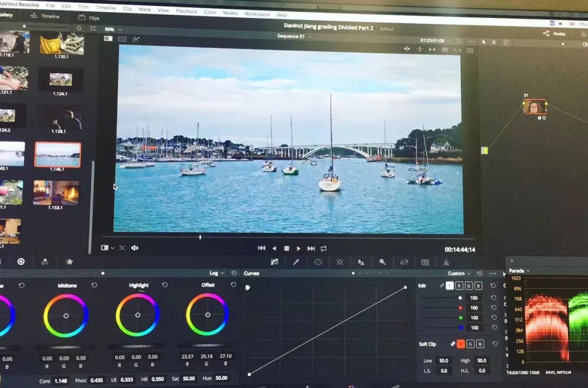This screenshot has height=388, width=588.
Task: Open the Power Window palette
Action: coord(318,262)
